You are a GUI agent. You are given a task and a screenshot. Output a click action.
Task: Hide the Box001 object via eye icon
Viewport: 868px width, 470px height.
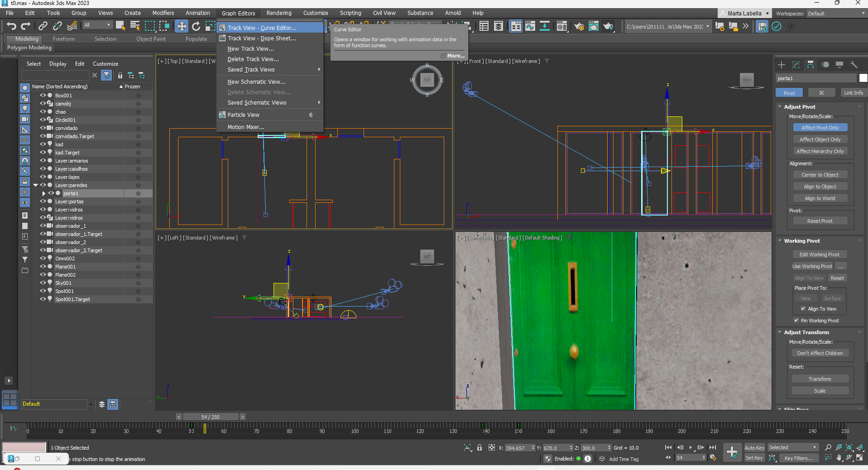(x=43, y=96)
